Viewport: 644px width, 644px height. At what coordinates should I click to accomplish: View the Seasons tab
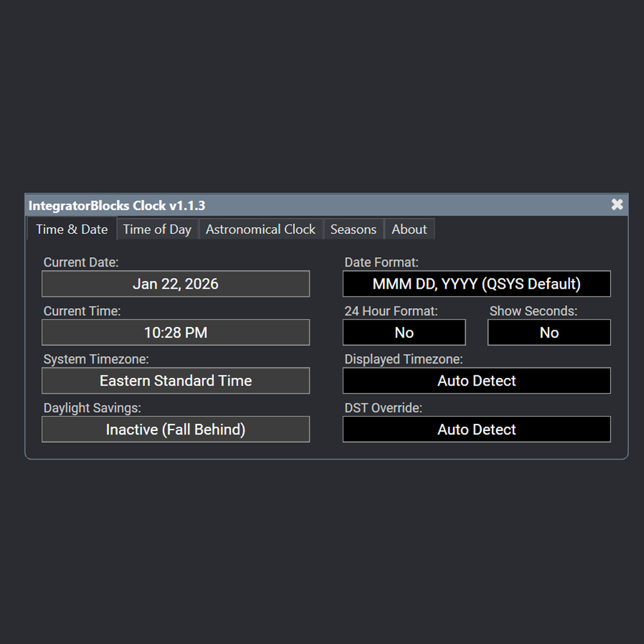coord(353,229)
